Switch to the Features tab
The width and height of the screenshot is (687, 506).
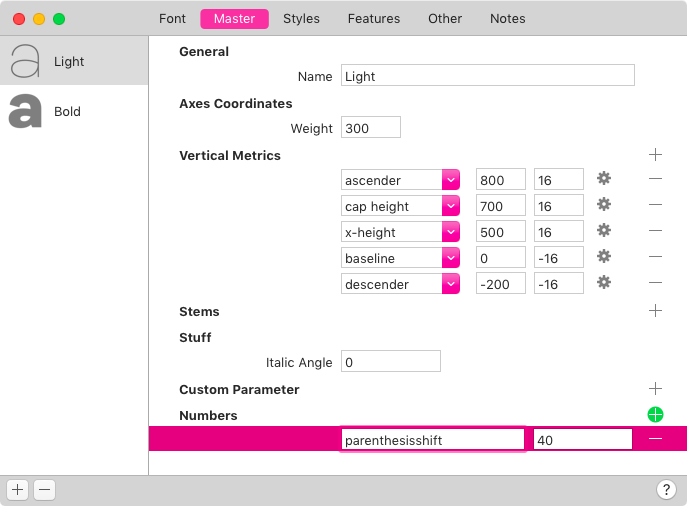(x=374, y=19)
